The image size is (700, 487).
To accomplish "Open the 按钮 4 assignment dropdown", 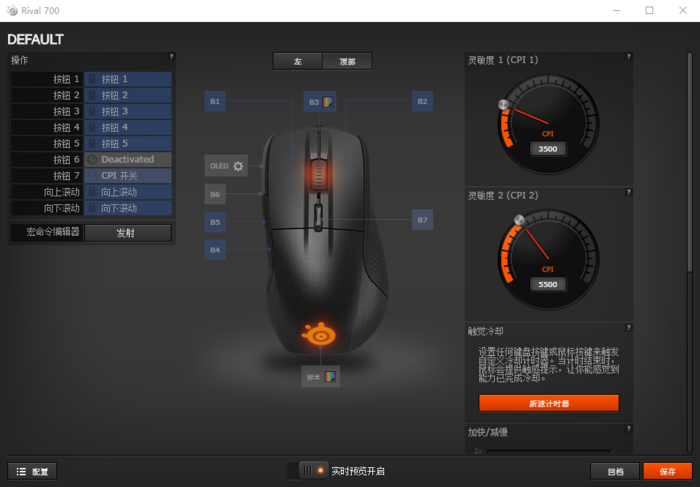I will [128, 127].
